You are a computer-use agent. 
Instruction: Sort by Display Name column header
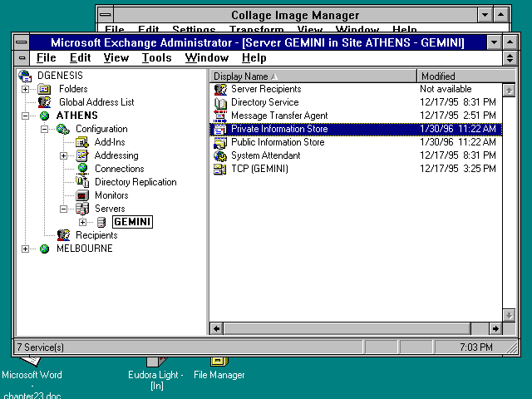tap(313, 76)
